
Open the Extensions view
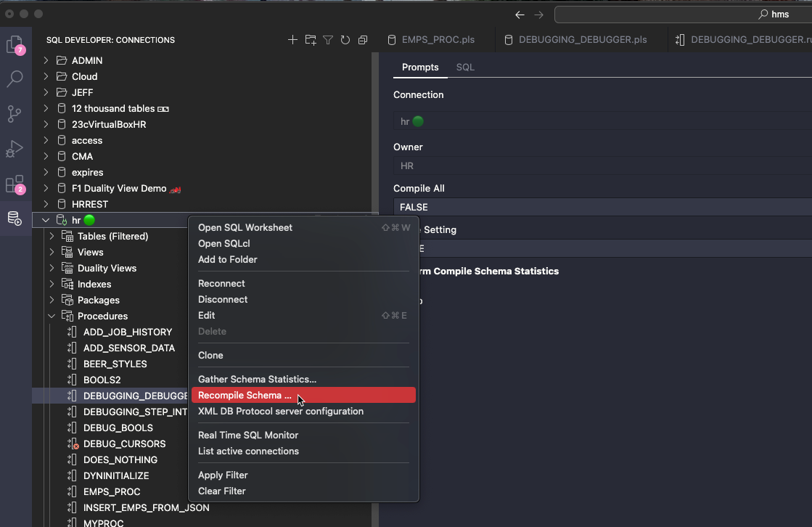15,184
